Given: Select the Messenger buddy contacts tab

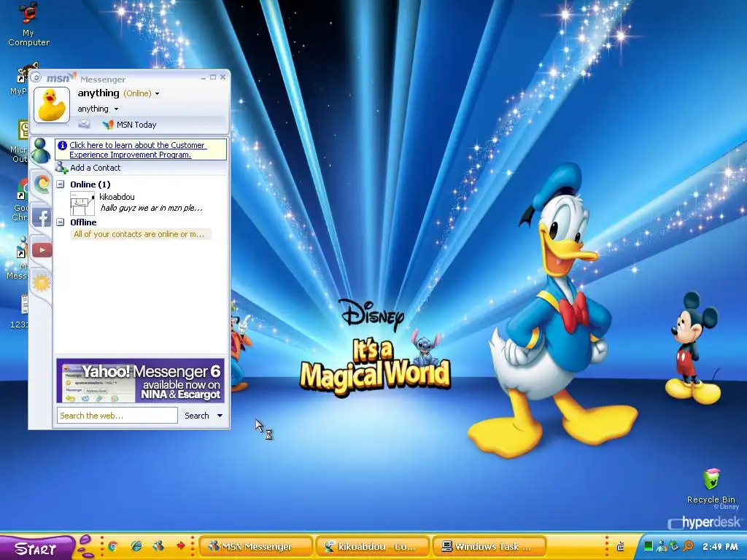Looking at the screenshot, I should (41, 152).
